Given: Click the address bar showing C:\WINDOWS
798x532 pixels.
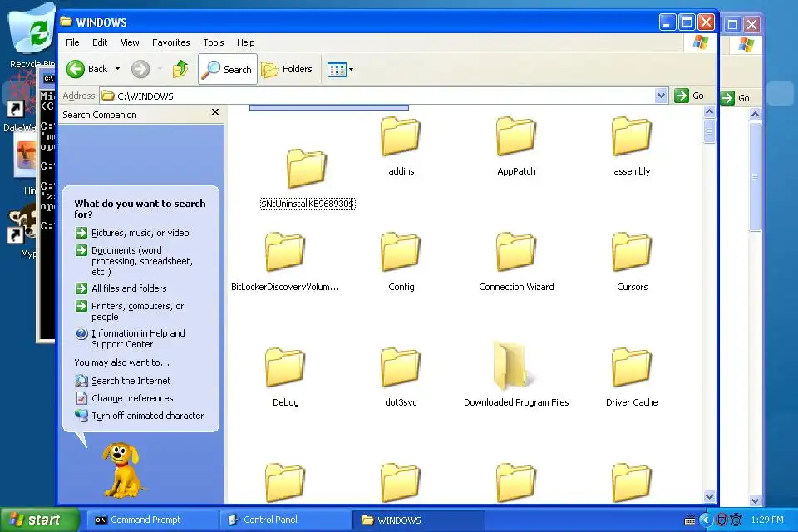Looking at the screenshot, I should (377, 96).
